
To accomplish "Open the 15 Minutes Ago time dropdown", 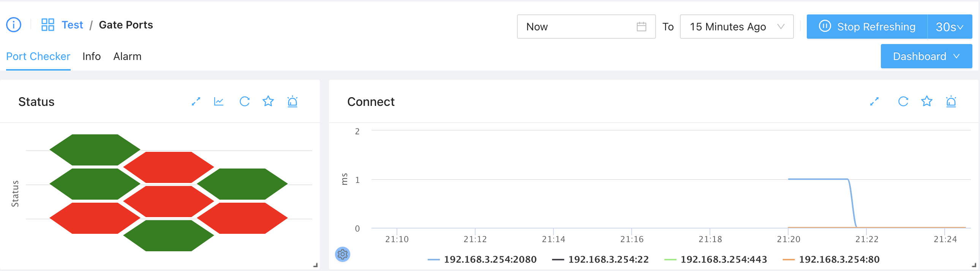I will tap(737, 27).
